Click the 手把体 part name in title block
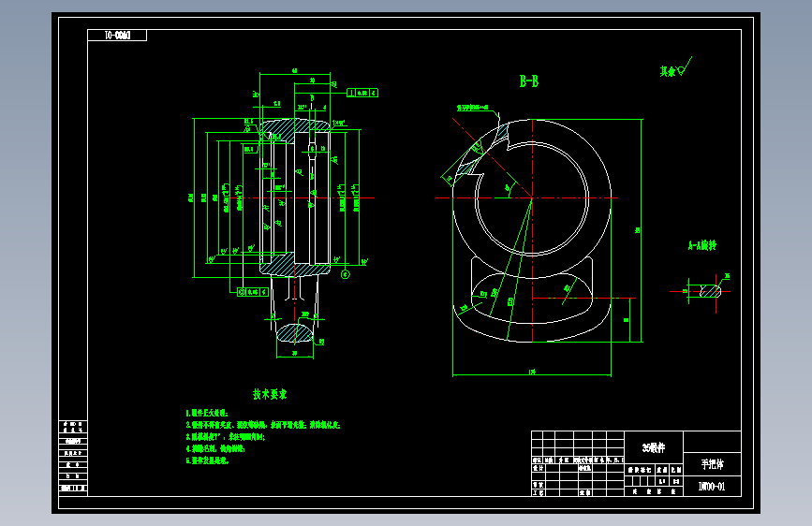The height and width of the screenshot is (526, 812). 712,464
